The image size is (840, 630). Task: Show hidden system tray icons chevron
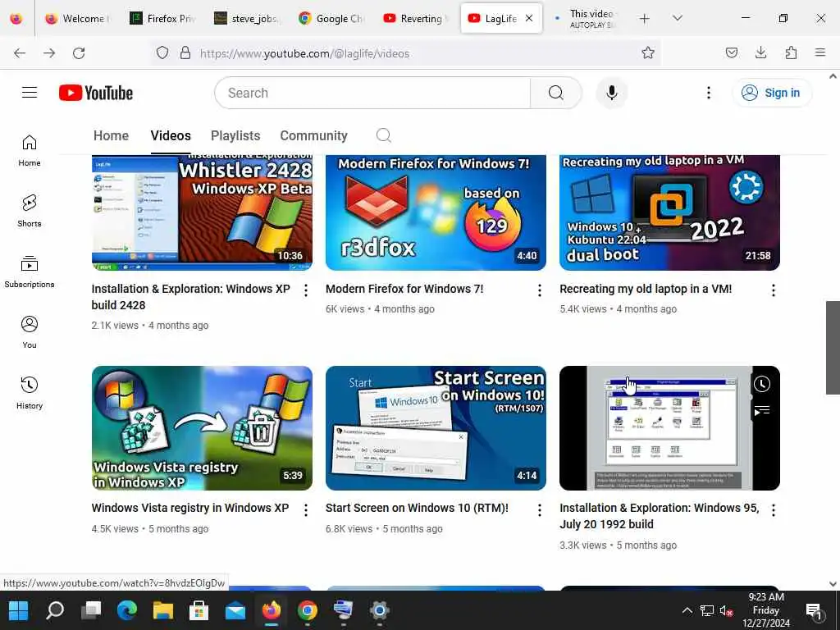coord(687,610)
